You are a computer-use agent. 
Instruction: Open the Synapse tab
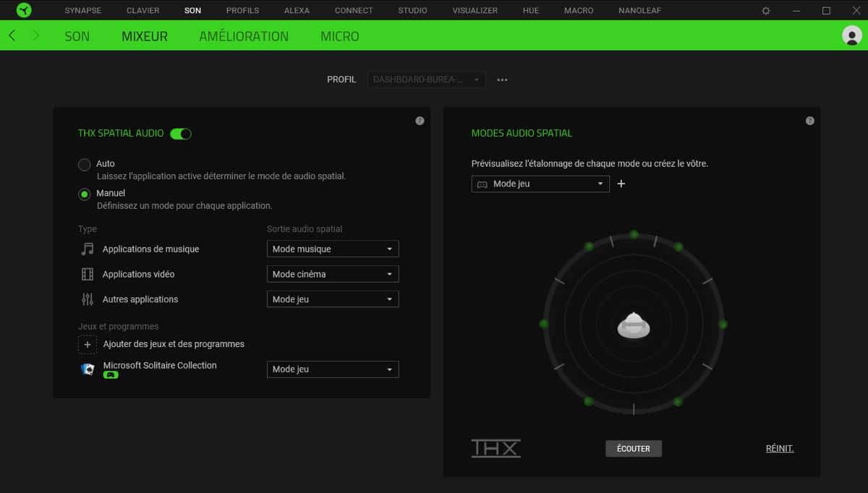point(83,11)
